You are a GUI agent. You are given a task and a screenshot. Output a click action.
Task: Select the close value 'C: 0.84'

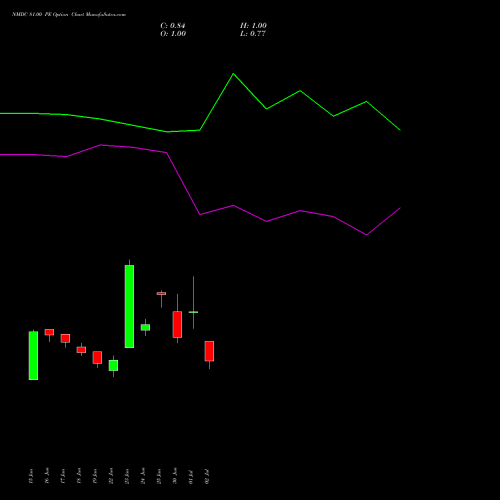[x=173, y=26]
